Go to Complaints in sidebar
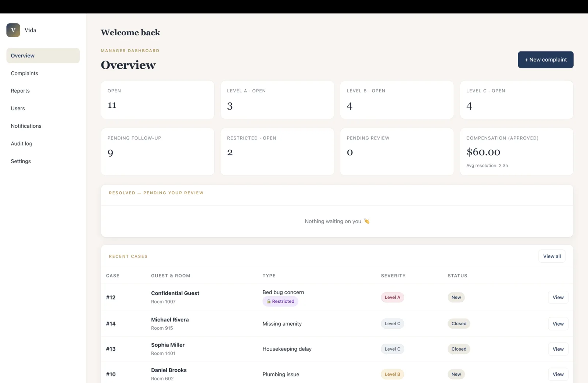This screenshot has width=588, height=383. [43, 73]
